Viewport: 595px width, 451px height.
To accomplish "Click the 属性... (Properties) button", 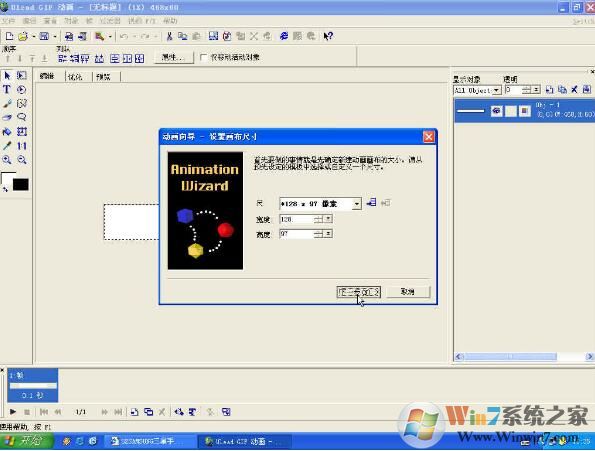I will [x=174, y=57].
